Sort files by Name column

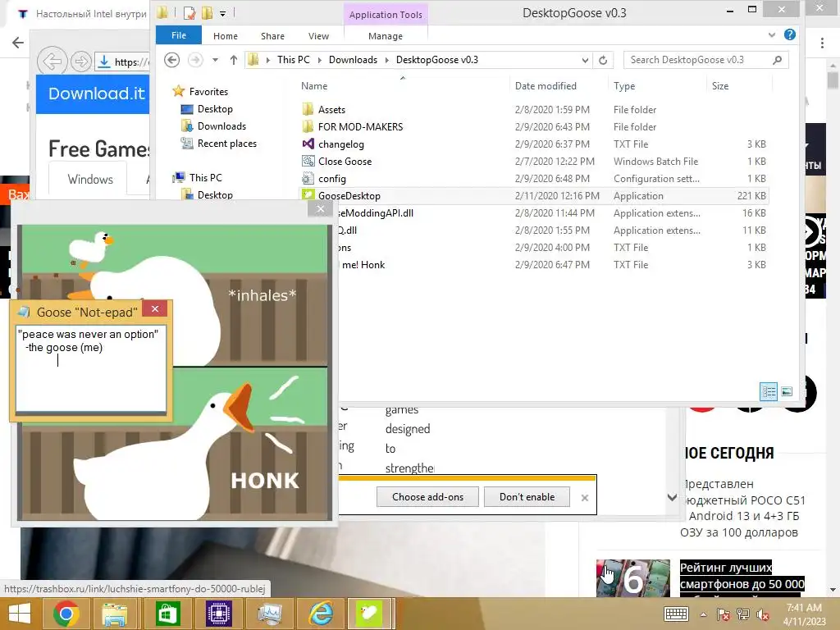314,85
